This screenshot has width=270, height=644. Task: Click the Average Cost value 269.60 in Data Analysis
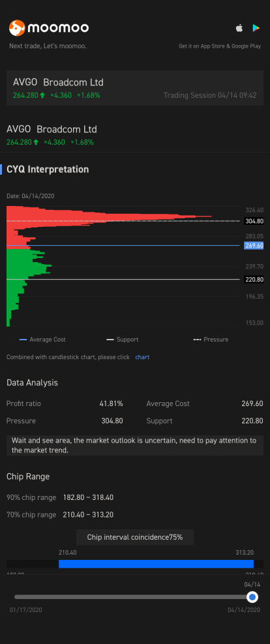coord(252,403)
